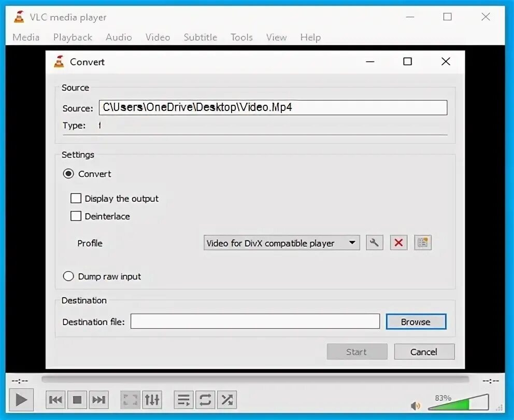This screenshot has width=514, height=420.
Task: Click the Start button
Action: [x=357, y=352]
